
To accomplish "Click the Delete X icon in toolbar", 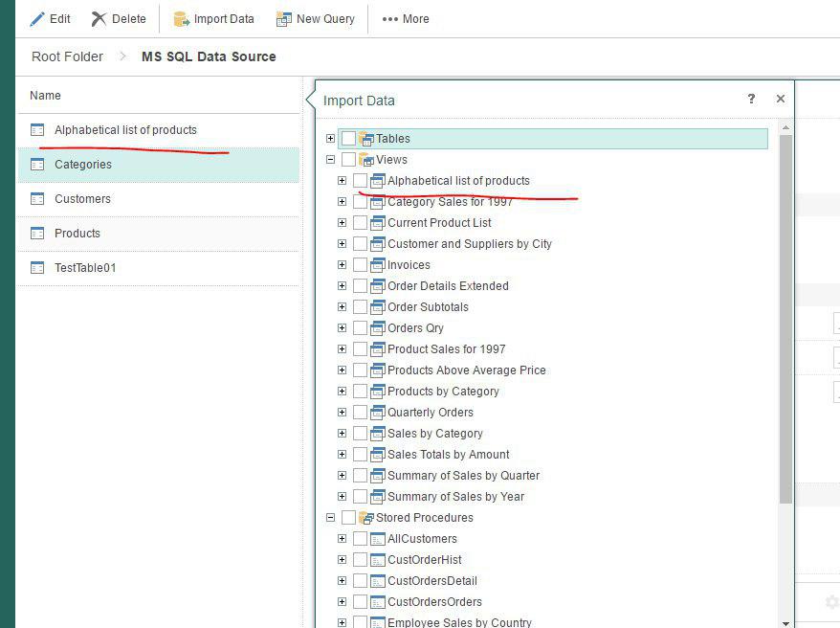I will click(99, 19).
